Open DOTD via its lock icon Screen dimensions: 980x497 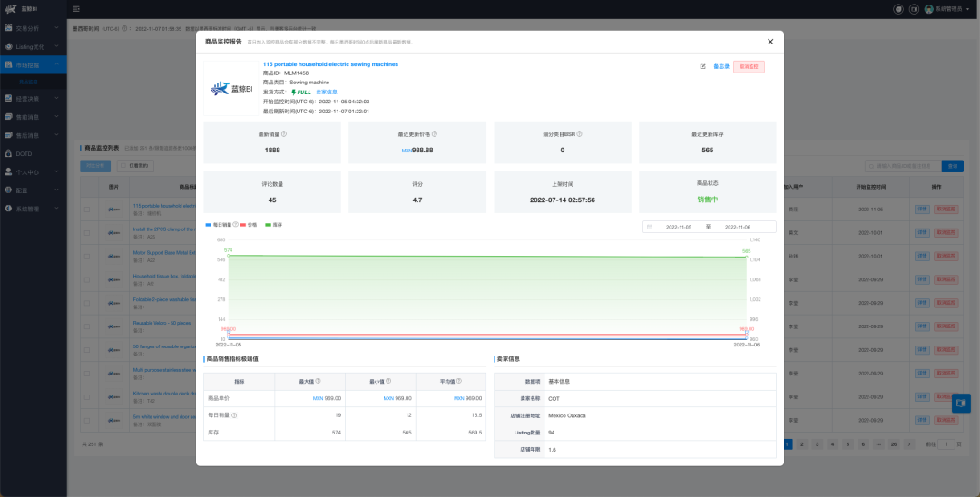[x=9, y=153]
